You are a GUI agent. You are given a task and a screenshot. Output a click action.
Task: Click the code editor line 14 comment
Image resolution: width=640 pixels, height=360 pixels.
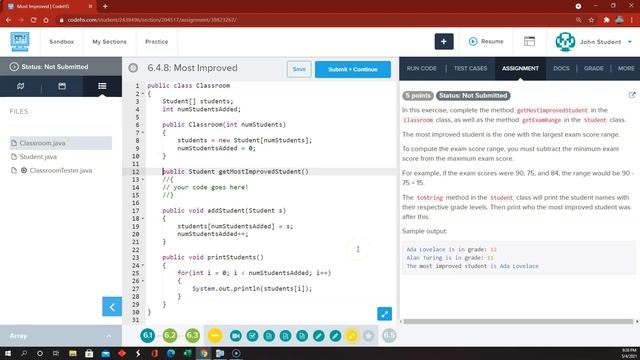point(205,187)
